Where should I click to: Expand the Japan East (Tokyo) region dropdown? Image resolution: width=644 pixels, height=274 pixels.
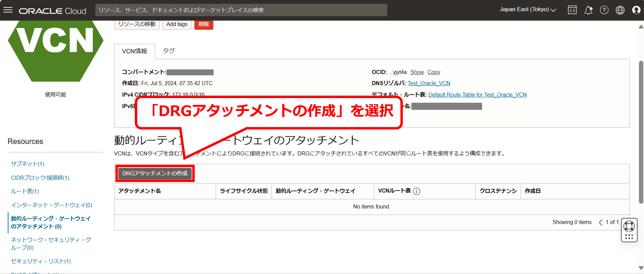(528, 10)
